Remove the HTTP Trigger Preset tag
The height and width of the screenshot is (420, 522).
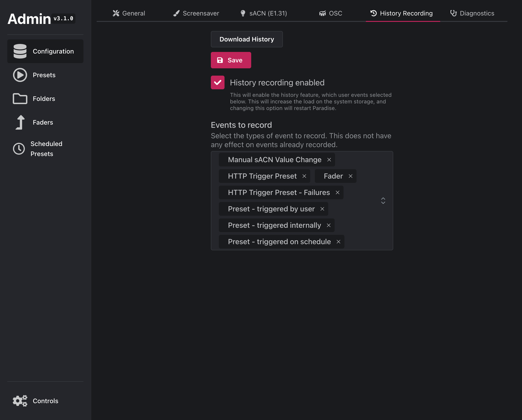pyautogui.click(x=304, y=176)
